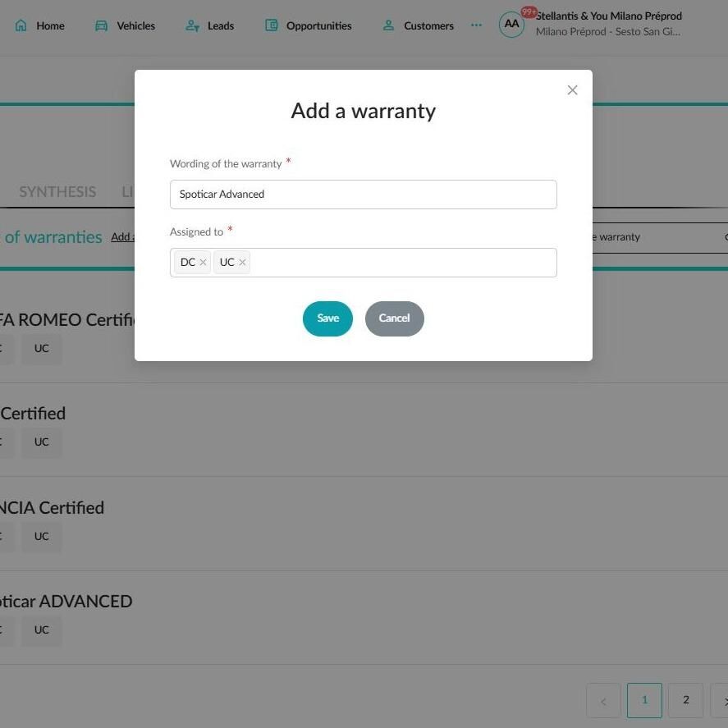The image size is (728, 728).
Task: Click the Leads person-filter icon
Action: pos(192,25)
